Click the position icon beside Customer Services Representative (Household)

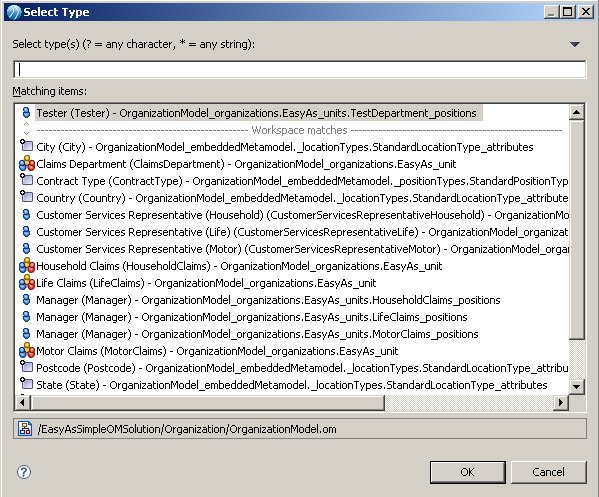pos(26,215)
